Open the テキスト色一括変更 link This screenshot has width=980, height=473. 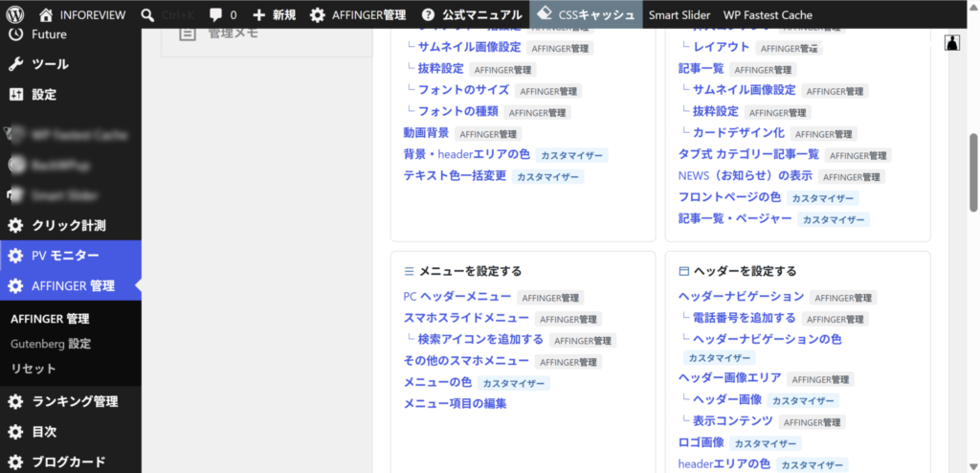(455, 175)
